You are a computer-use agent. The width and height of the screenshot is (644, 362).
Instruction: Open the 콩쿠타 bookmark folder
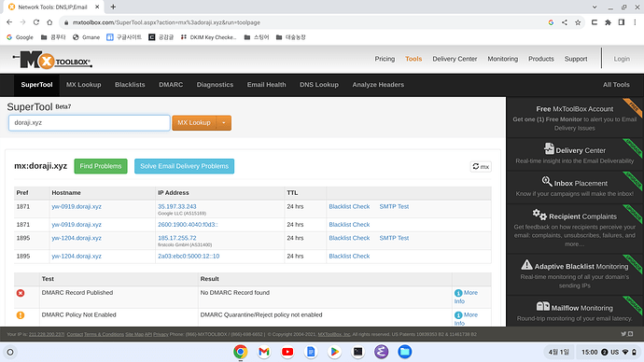tap(53, 37)
